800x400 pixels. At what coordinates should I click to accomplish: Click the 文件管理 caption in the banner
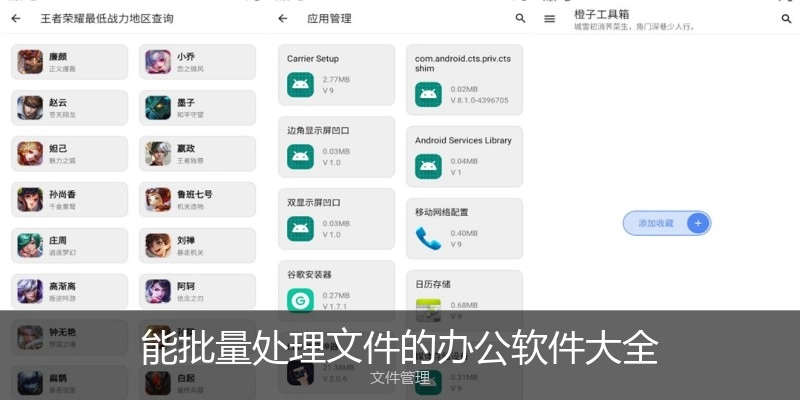(400, 378)
